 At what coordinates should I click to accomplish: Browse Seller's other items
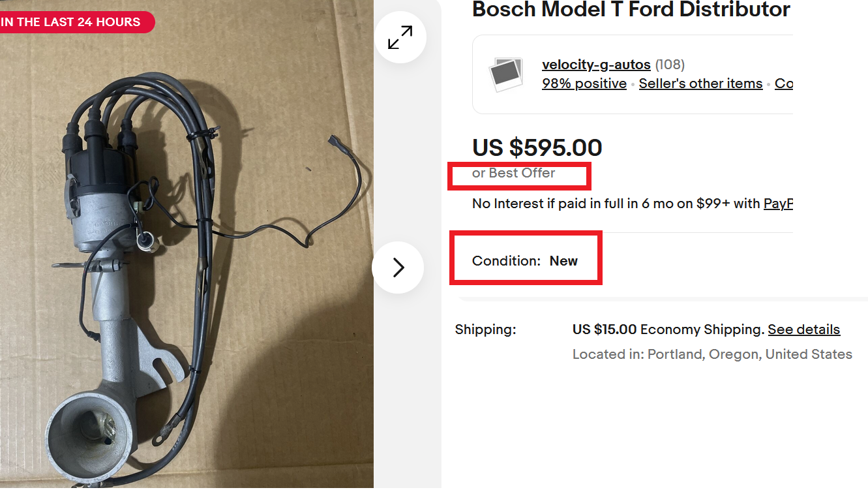click(700, 84)
